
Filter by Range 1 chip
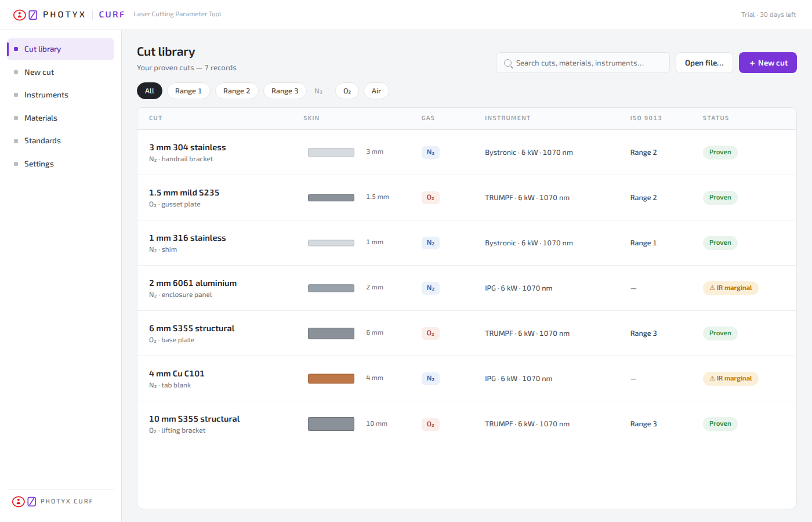(188, 91)
